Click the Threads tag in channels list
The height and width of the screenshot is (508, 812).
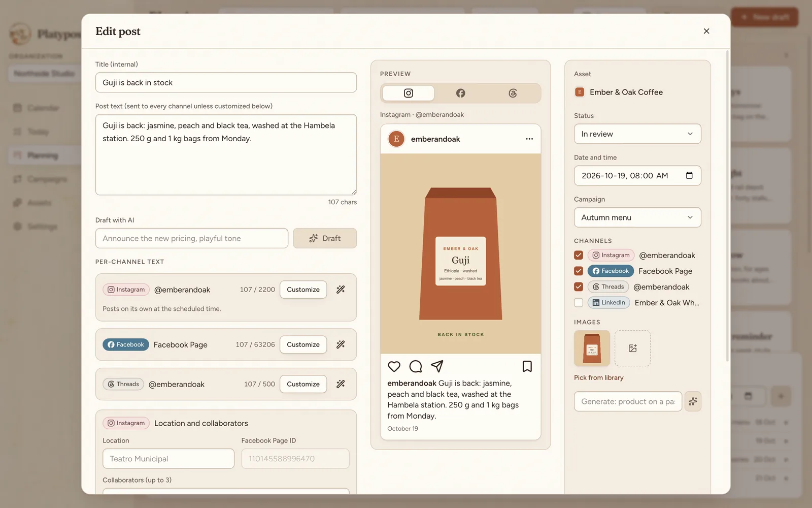pyautogui.click(x=608, y=287)
